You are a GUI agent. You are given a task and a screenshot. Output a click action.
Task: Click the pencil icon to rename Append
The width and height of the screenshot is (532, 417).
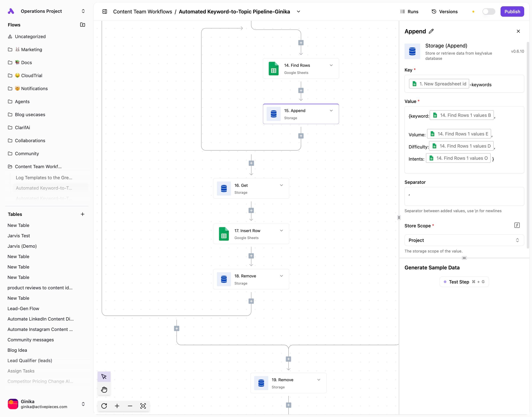431,31
